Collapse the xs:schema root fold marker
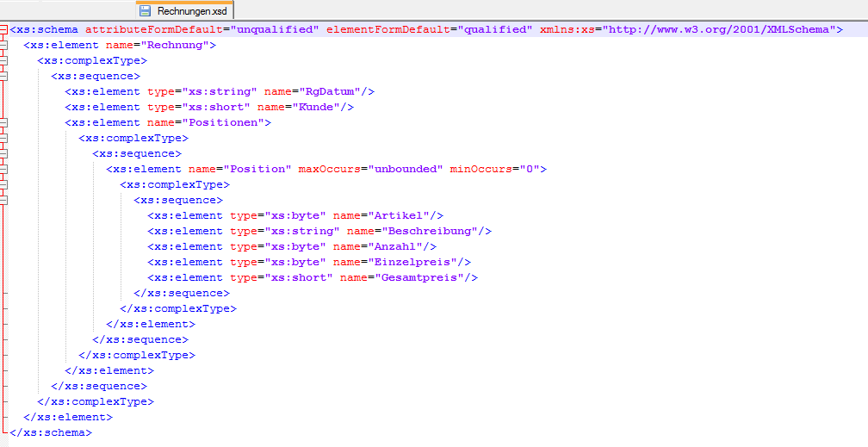 coord(3,29)
